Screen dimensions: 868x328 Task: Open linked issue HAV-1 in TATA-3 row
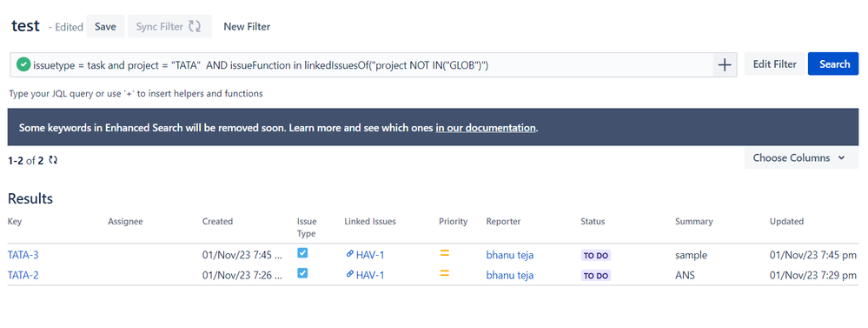coord(370,255)
